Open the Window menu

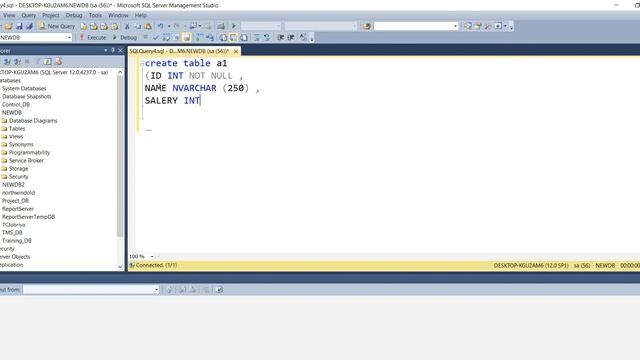click(x=118, y=15)
